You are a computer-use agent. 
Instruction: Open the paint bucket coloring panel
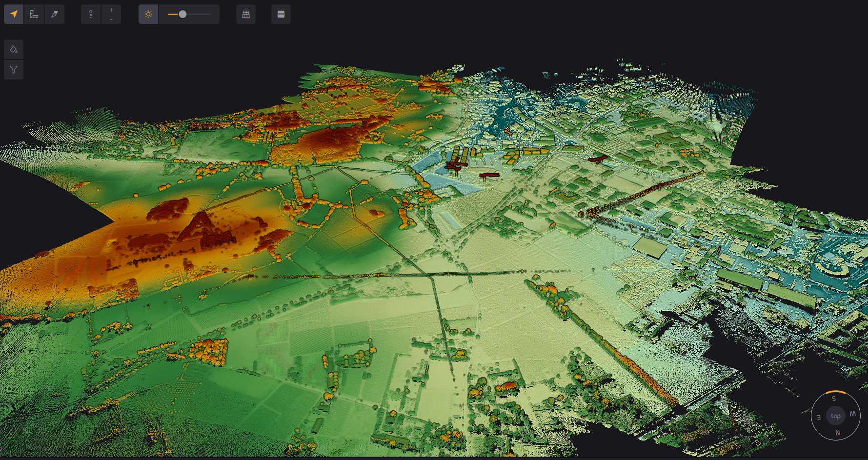pos(14,49)
